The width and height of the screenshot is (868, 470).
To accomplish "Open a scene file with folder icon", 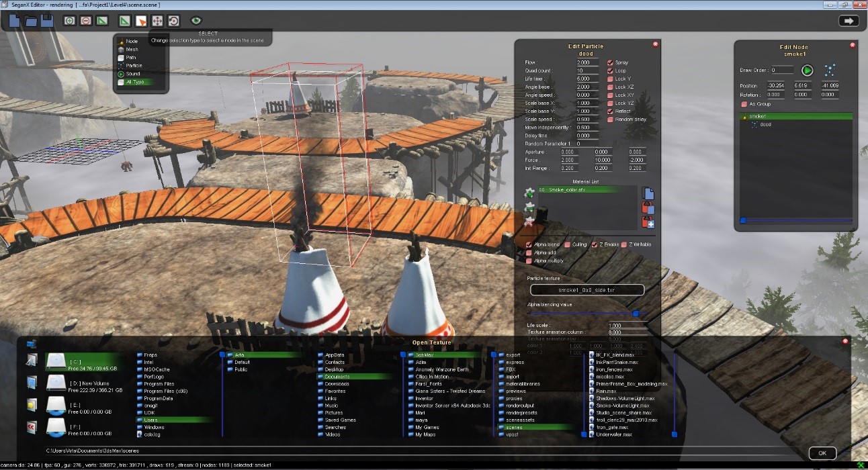I will [30, 21].
